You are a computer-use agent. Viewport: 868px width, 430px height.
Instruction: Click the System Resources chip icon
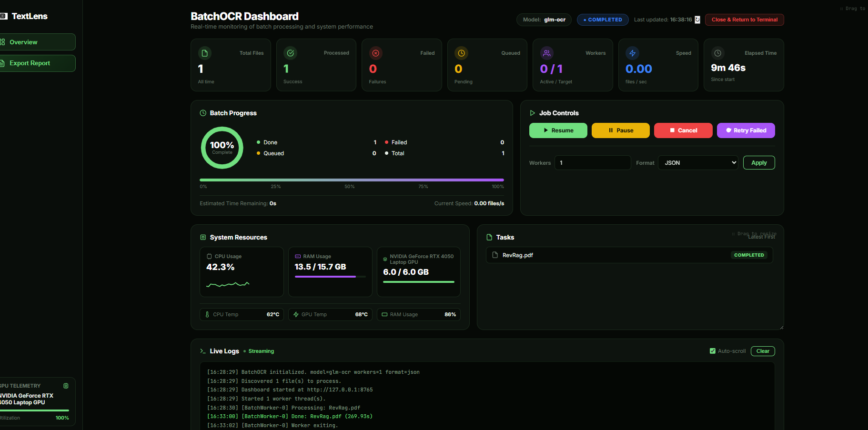coord(203,237)
